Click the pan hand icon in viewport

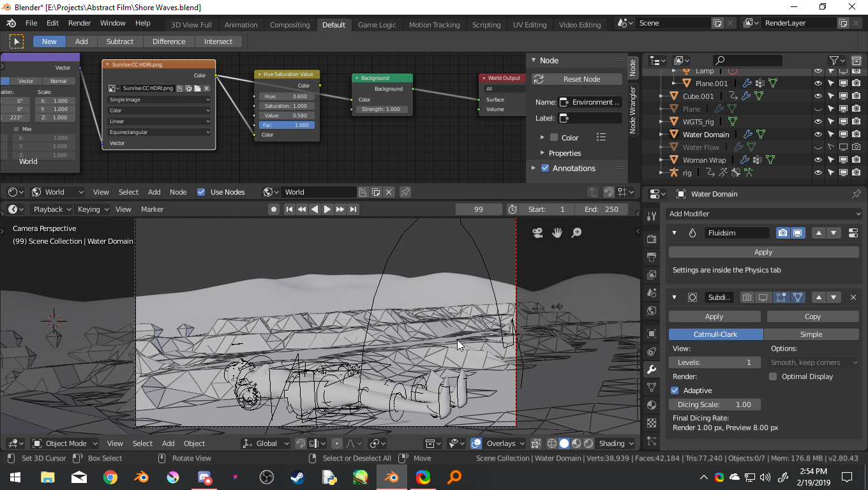557,233
